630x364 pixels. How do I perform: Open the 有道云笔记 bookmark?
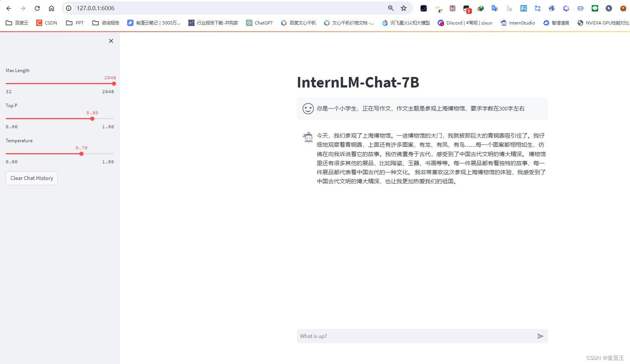[154, 23]
